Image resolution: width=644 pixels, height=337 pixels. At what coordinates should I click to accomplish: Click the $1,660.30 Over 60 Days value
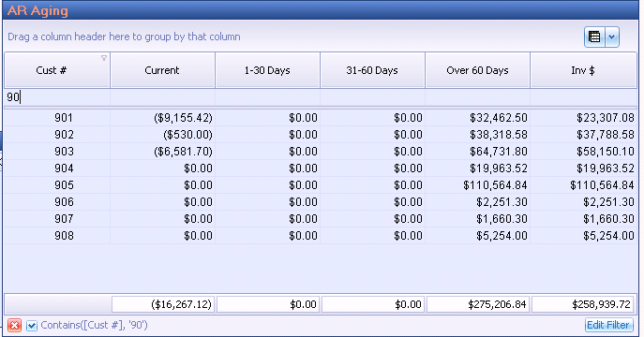pyautogui.click(x=502, y=219)
